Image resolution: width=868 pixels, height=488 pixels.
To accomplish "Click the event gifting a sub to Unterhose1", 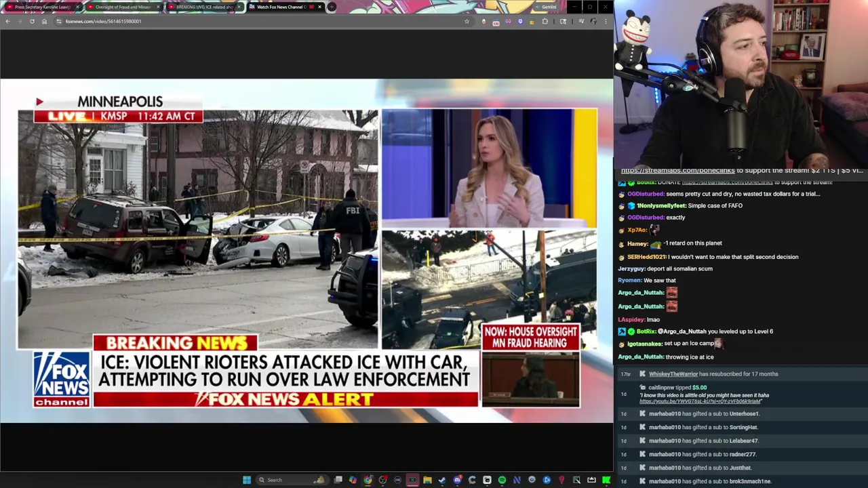I will pyautogui.click(x=741, y=413).
